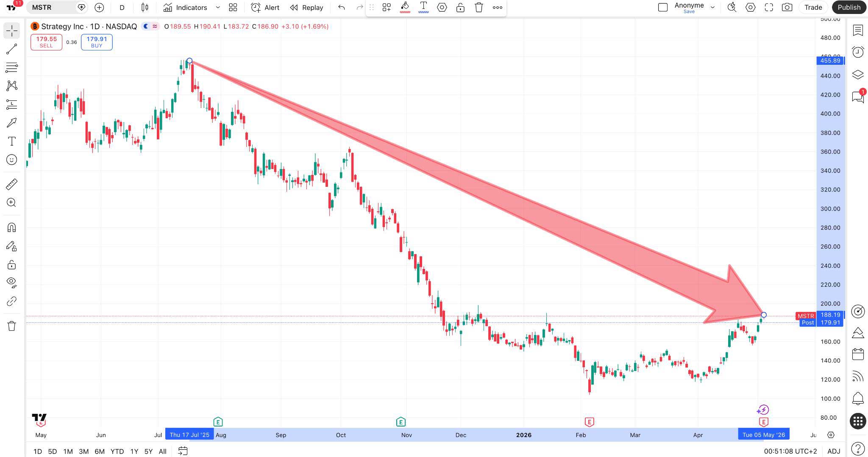This screenshot has height=457, width=868.
Task: Open the Trade panel
Action: pyautogui.click(x=813, y=7)
